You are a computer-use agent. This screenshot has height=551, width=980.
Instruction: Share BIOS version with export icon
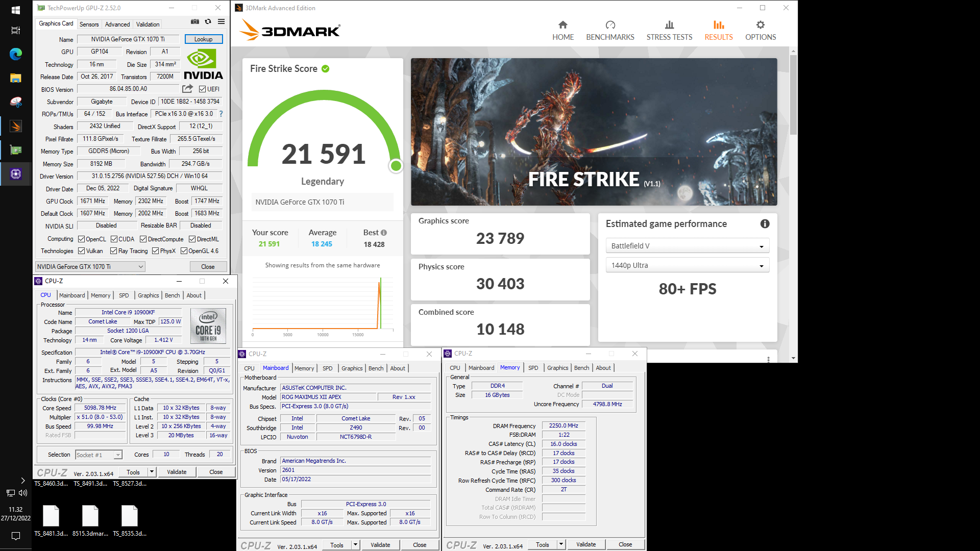tap(188, 89)
